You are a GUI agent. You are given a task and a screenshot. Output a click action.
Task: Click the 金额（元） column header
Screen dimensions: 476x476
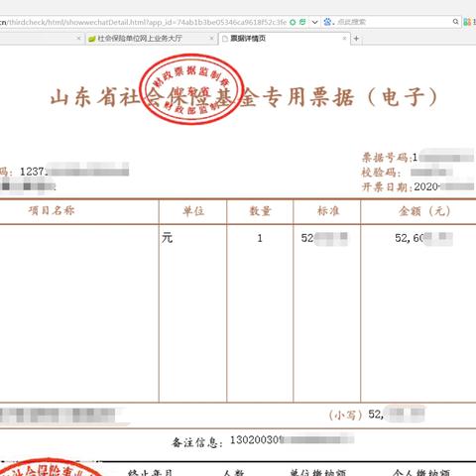click(x=424, y=211)
